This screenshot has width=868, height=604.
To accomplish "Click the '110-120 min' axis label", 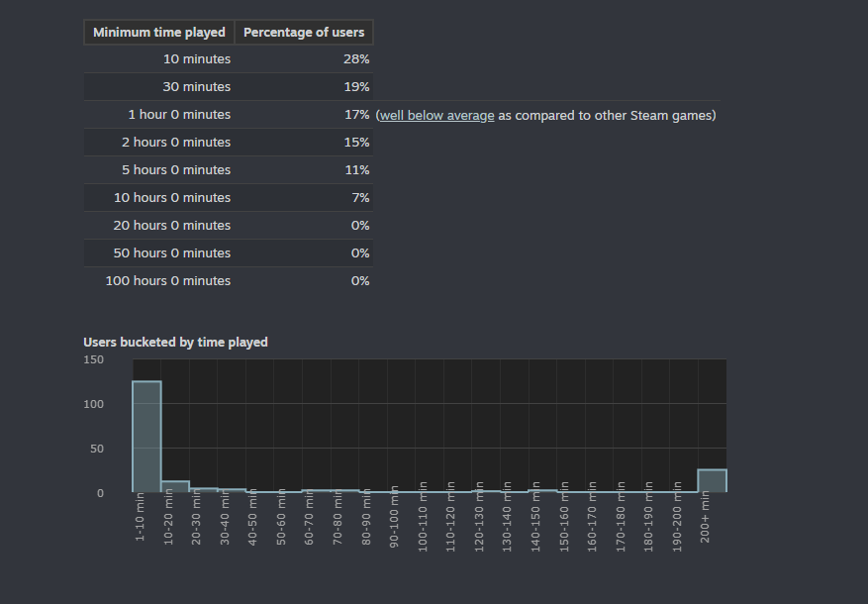I will point(450,517).
